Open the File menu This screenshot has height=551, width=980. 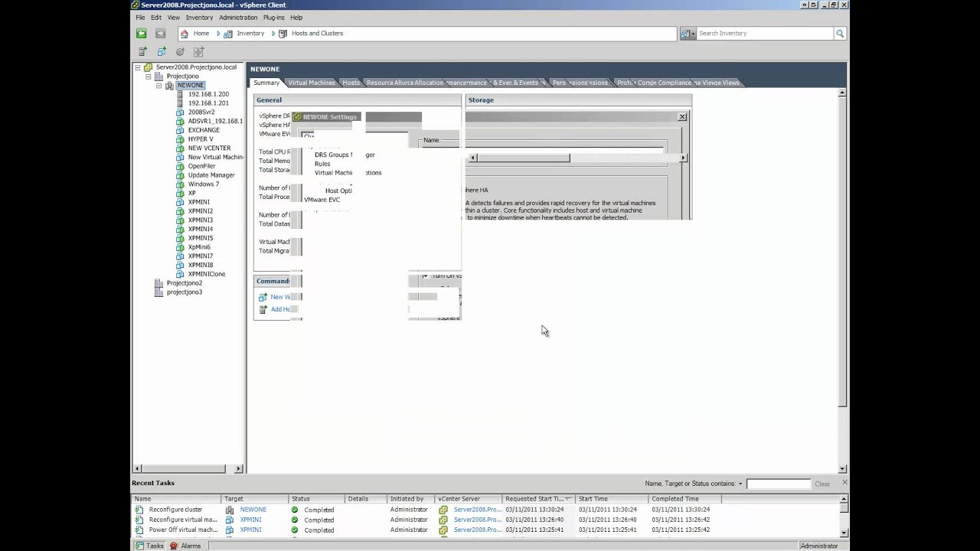[140, 18]
